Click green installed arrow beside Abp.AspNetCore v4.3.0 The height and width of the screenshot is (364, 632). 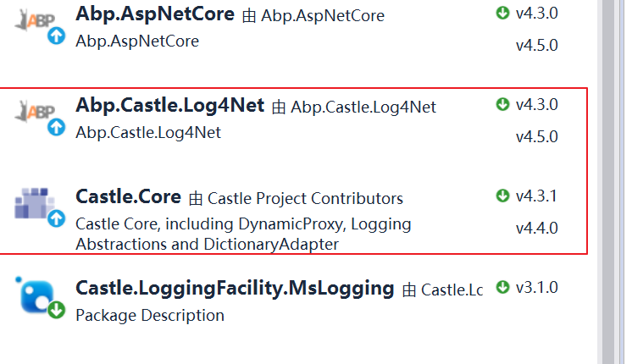502,13
